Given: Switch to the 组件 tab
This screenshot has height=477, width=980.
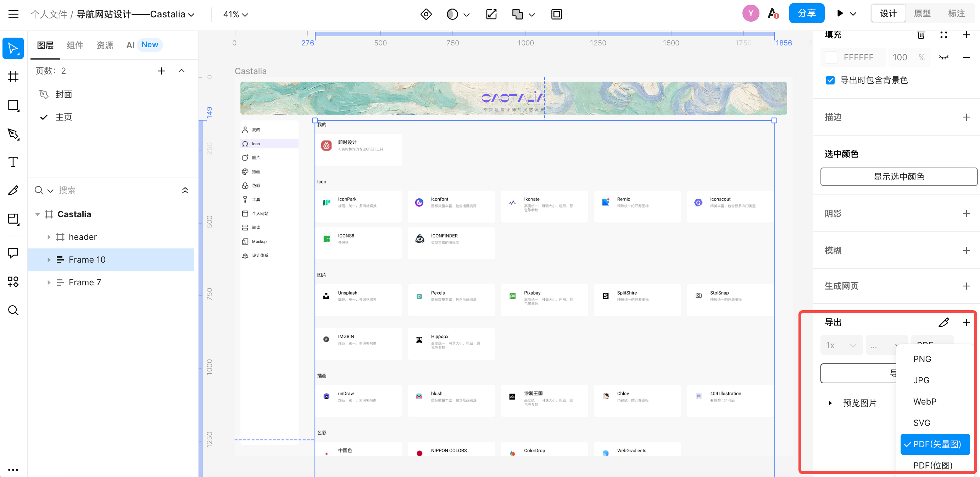Looking at the screenshot, I should 75,45.
